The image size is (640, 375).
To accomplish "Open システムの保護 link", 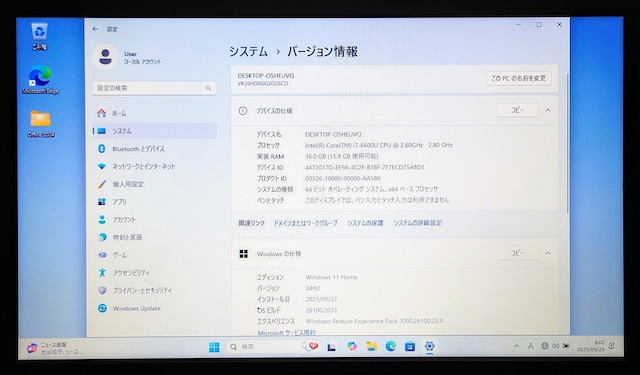I will coord(365,223).
